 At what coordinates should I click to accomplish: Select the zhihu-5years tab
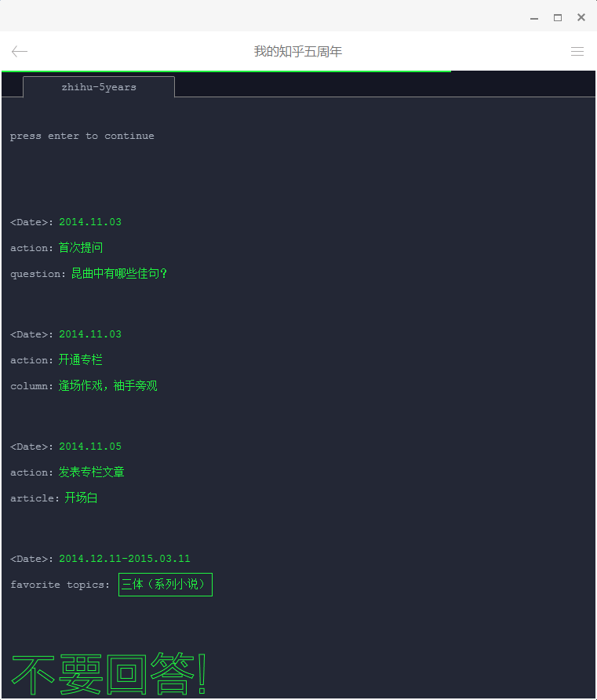(99, 87)
